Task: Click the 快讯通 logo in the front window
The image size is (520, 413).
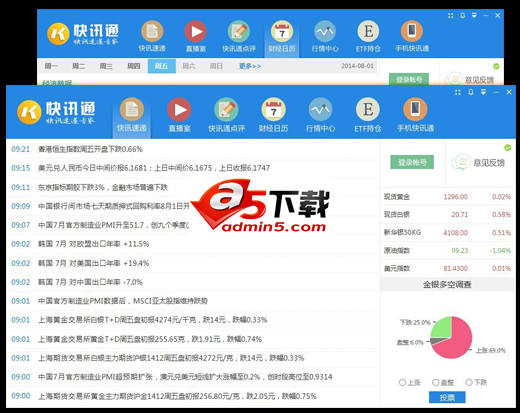Action: [x=56, y=112]
